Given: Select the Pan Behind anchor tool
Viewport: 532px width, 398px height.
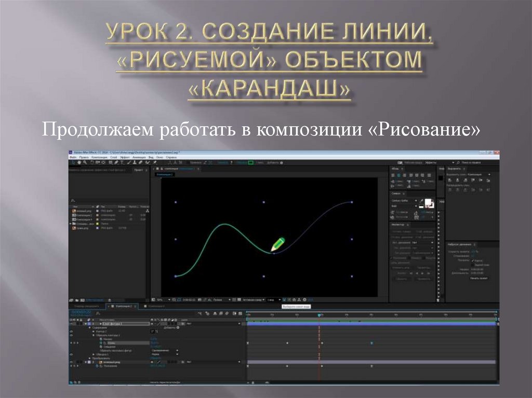Looking at the screenshot, I should pyautogui.click(x=103, y=163).
